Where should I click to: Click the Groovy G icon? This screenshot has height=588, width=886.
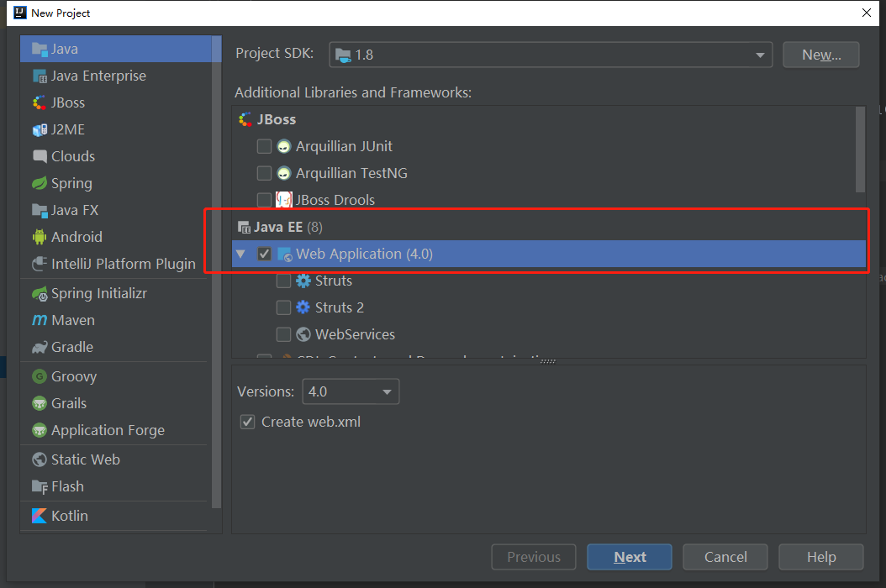[x=40, y=377]
